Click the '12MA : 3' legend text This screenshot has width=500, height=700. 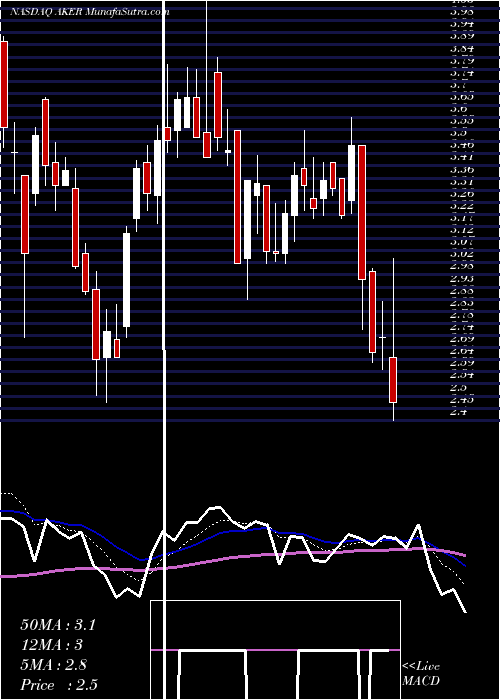coord(52,645)
